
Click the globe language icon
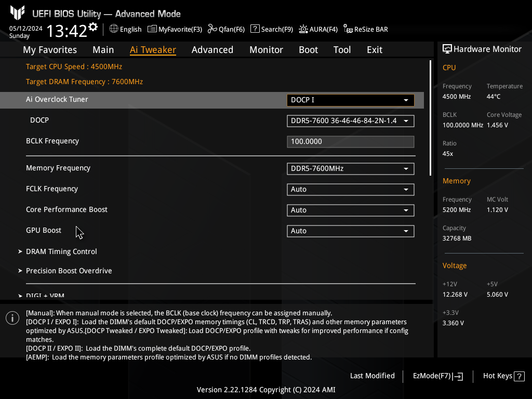coord(114,29)
